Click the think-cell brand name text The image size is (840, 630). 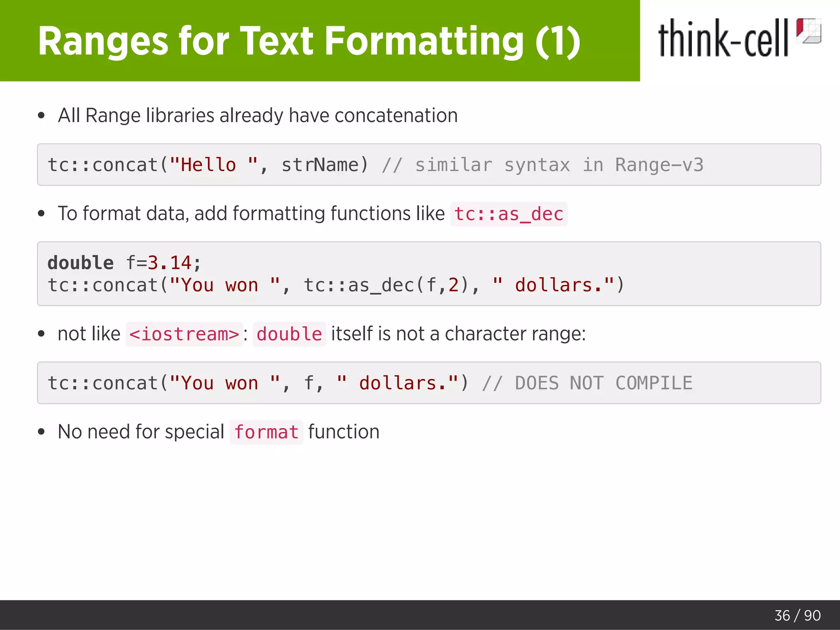723,38
